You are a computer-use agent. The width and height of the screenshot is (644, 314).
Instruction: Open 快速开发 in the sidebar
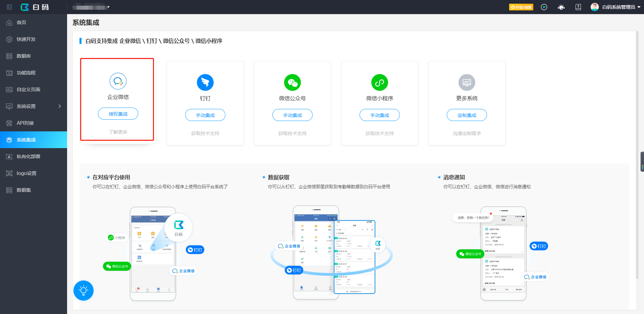(34, 39)
